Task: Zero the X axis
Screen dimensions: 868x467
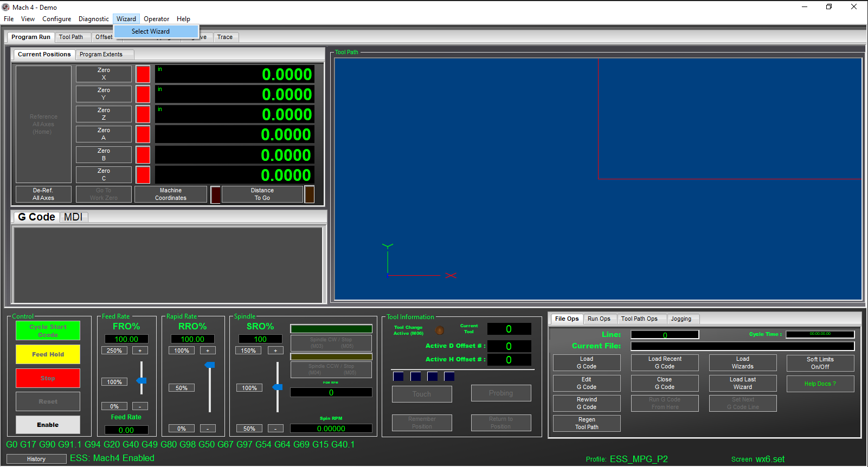Action: point(104,74)
